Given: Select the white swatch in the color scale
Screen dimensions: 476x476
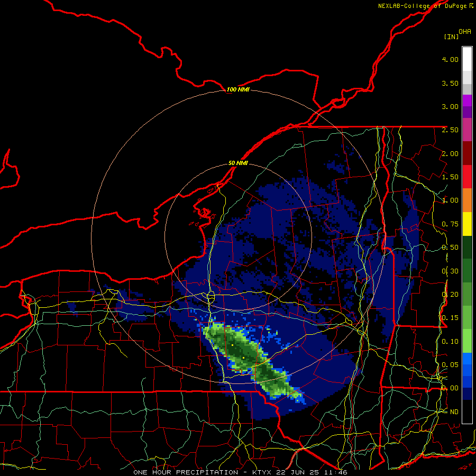Looking at the screenshot, I should click(467, 59).
